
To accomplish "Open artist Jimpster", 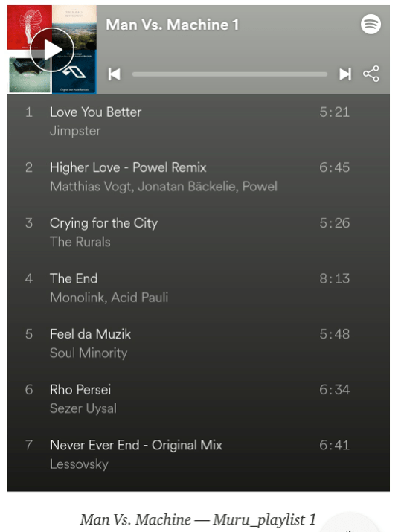I will [x=75, y=131].
